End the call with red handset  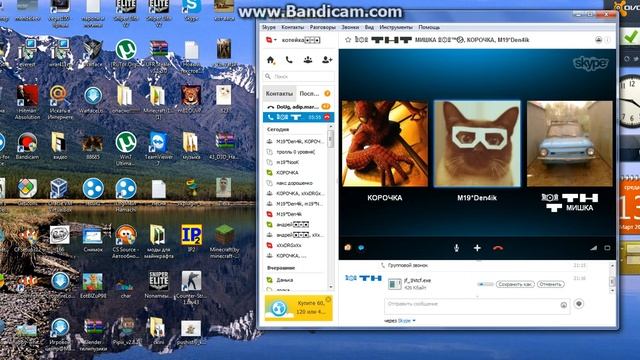[x=498, y=248]
